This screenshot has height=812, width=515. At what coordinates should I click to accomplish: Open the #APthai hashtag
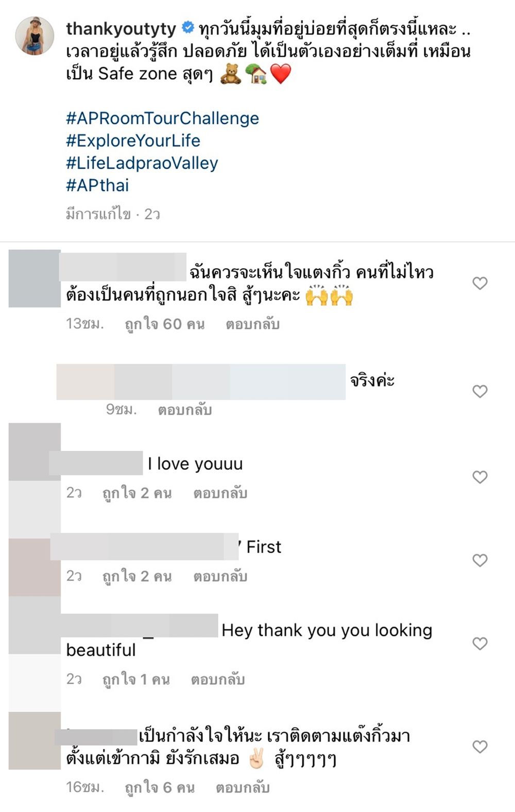(97, 185)
